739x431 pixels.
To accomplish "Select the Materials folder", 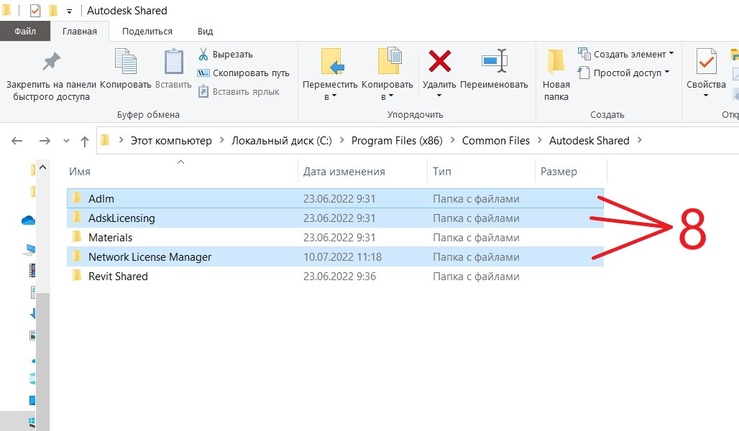I will [x=335, y=237].
